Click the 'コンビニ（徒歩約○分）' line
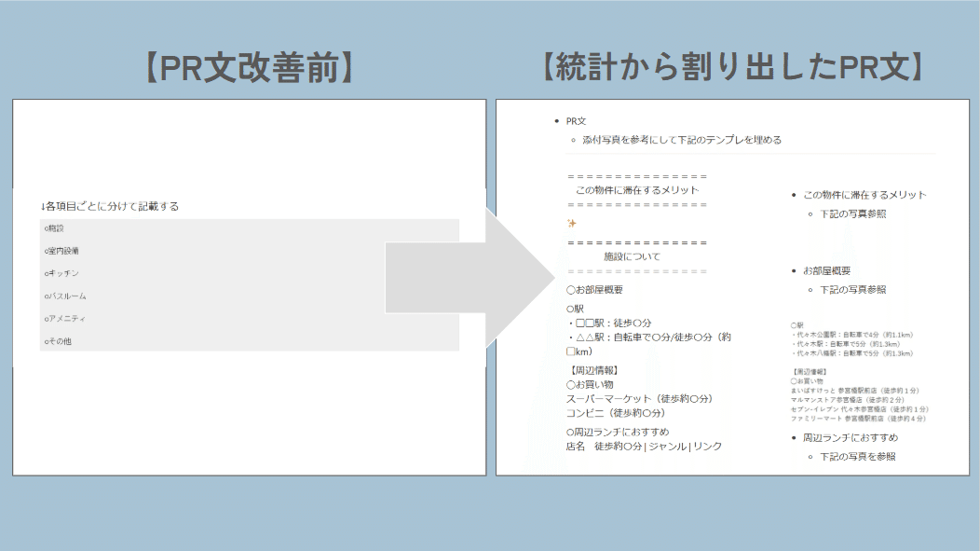This screenshot has width=980, height=551. click(x=616, y=413)
